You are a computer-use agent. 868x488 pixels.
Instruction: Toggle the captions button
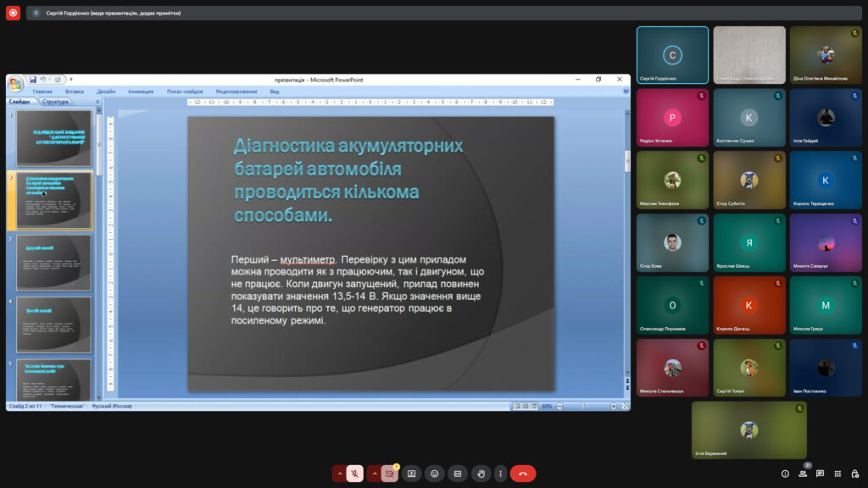coord(458,474)
